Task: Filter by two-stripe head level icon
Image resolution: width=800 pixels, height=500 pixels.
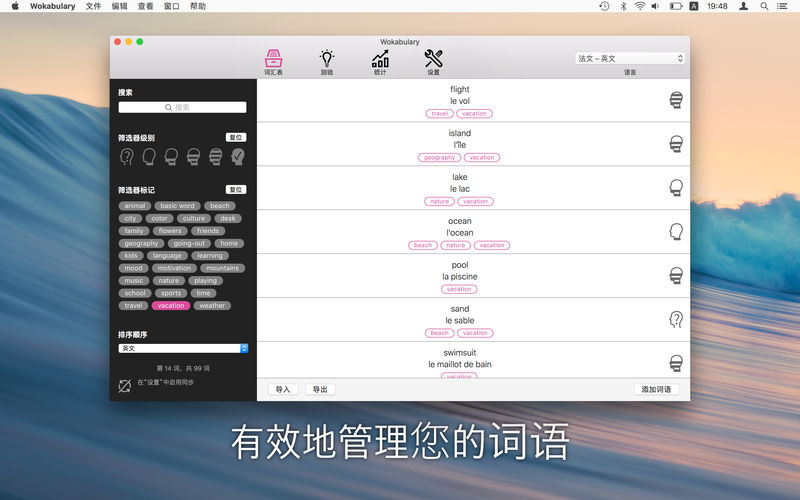Action: 193,157
